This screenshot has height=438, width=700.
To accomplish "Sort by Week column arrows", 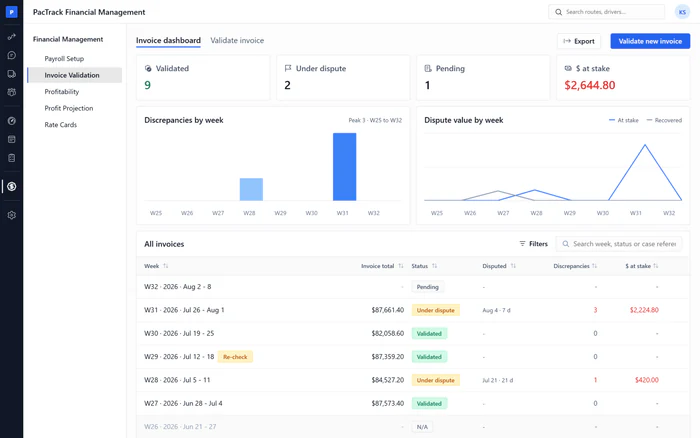I will [166, 266].
